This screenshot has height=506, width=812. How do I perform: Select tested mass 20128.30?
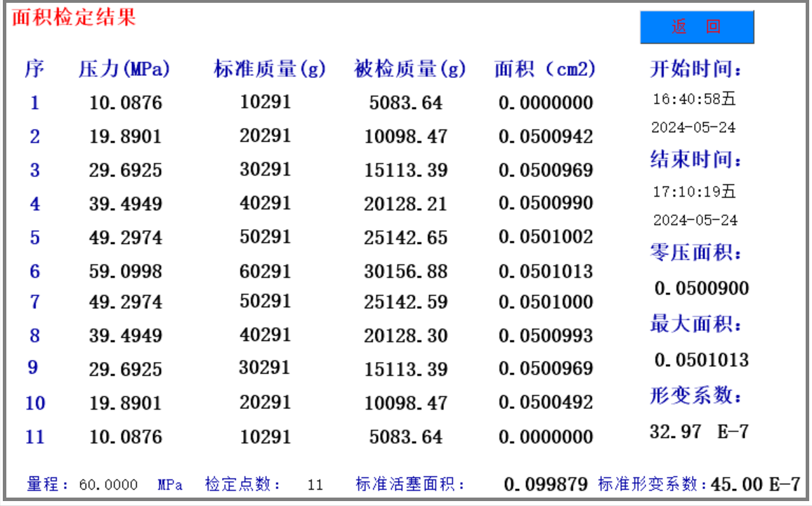(406, 336)
